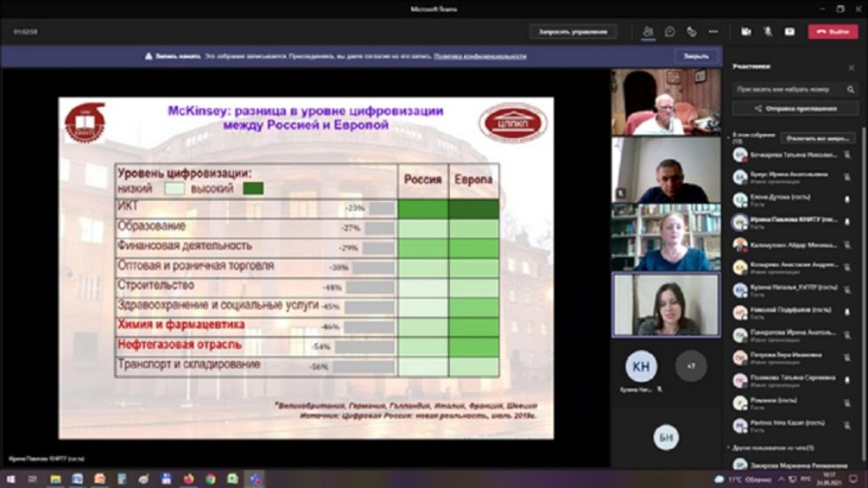
Task: Open the notification center in system tray
Action: 854,479
